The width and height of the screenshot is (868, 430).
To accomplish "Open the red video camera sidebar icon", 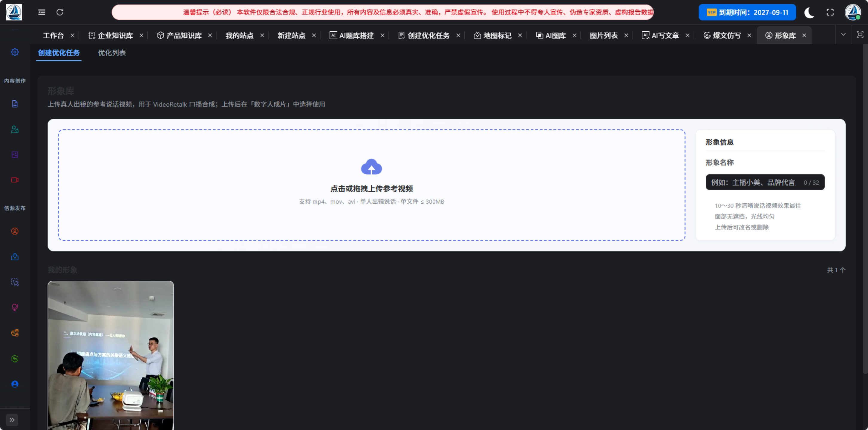I will click(15, 180).
